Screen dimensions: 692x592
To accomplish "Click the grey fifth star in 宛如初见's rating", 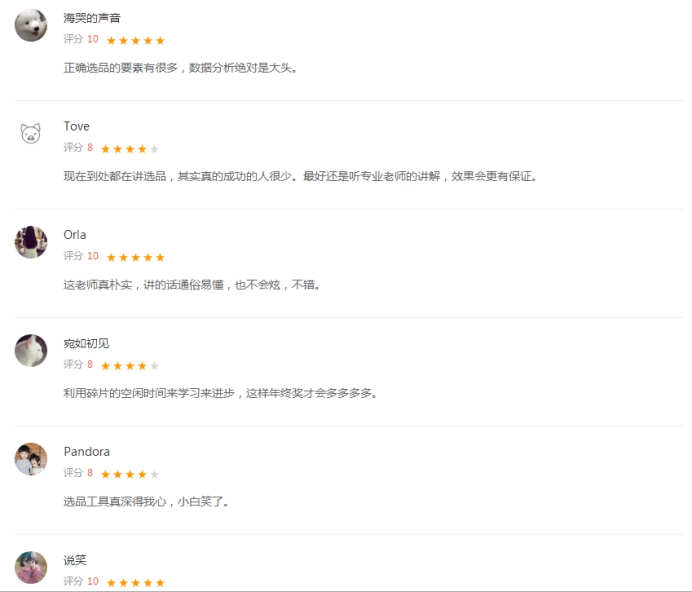I will pyautogui.click(x=154, y=366).
